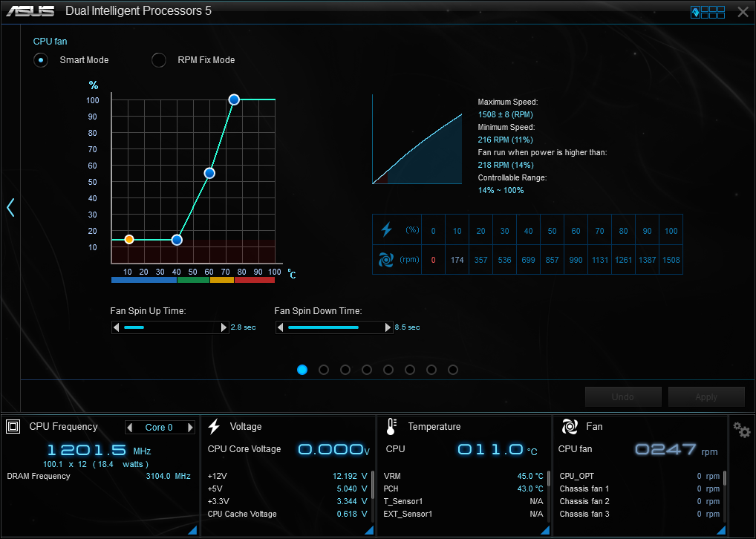Click the 990 rpm table cell
The height and width of the screenshot is (539, 756).
[576, 260]
